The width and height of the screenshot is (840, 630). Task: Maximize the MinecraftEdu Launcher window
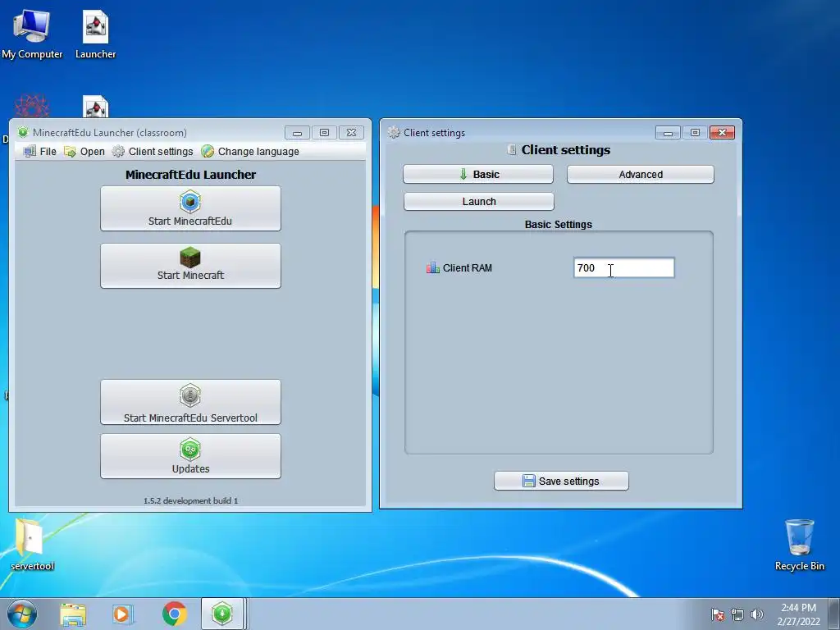coord(324,132)
